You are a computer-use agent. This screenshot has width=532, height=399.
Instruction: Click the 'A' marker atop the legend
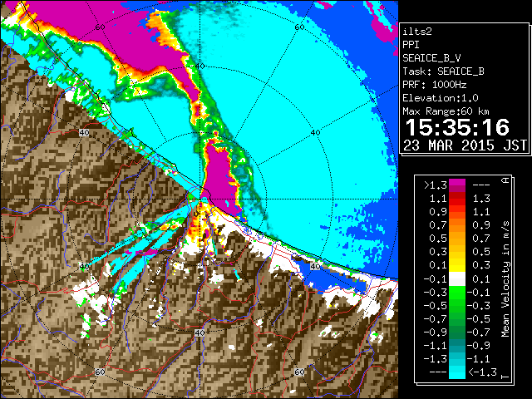click(x=505, y=180)
